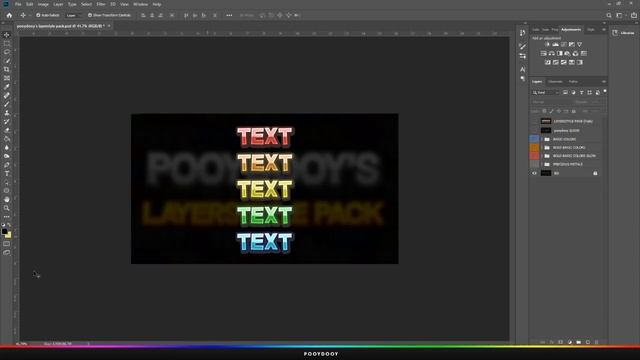Select the LAYERSTYLE PACK layer thumbnail
This screenshot has width=640, height=360.
(546, 121)
